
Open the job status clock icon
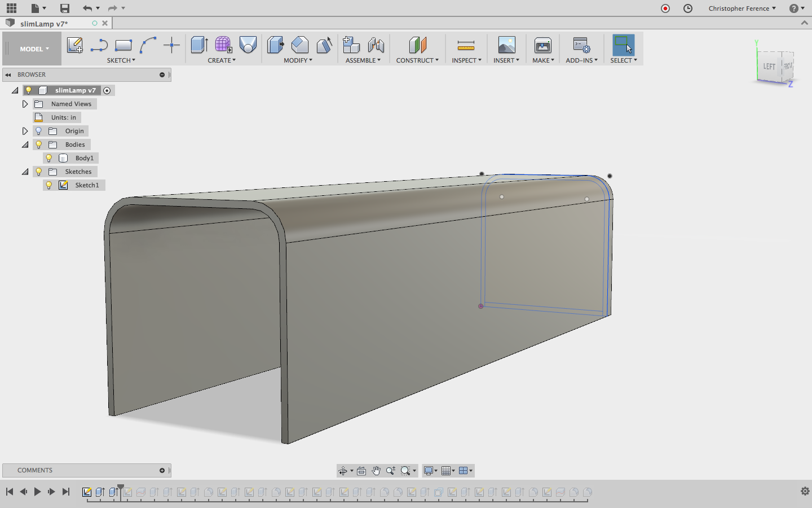pos(688,8)
